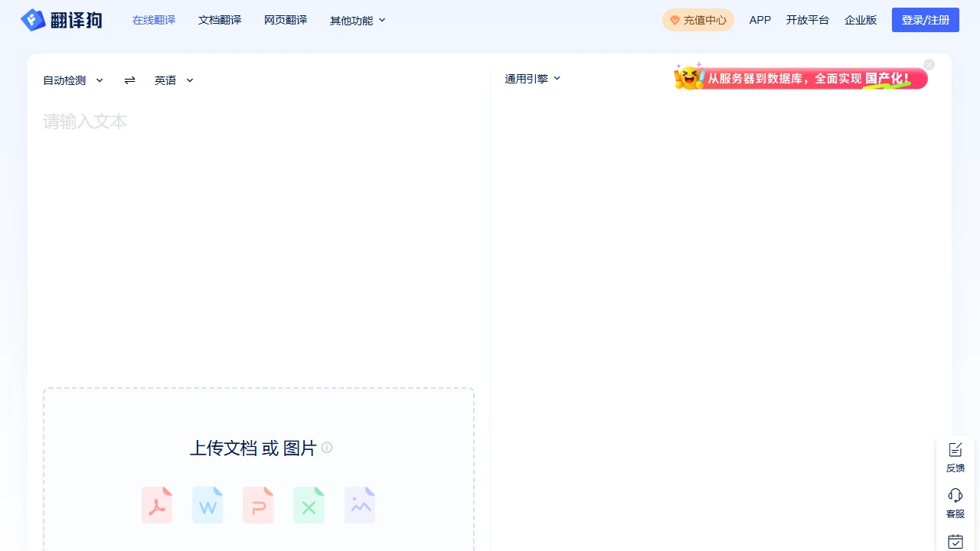Image resolution: width=980 pixels, height=551 pixels.
Task: Select the PPT document upload icon
Action: click(x=258, y=505)
